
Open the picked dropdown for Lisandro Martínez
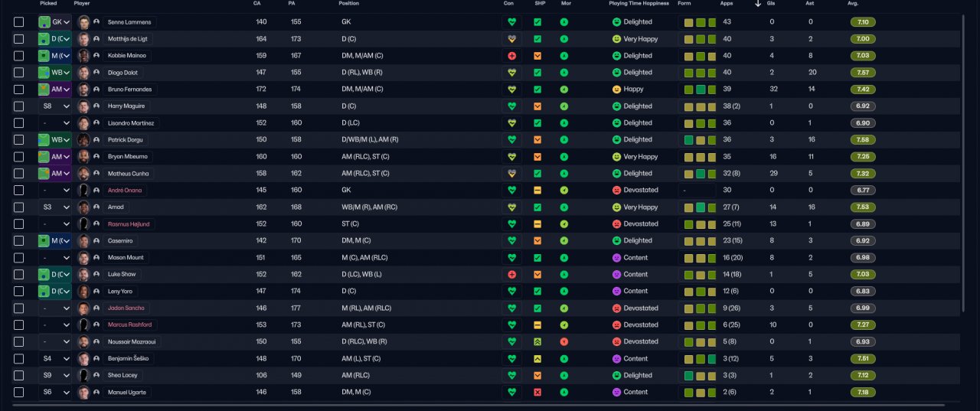pos(54,123)
